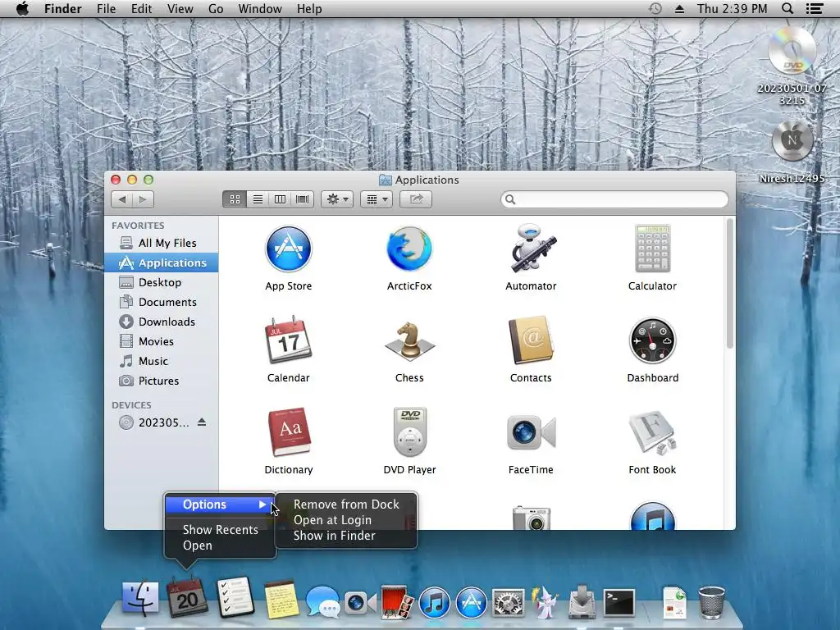Click Finder icon in the Dock
This screenshot has height=630, width=840.
(140, 599)
